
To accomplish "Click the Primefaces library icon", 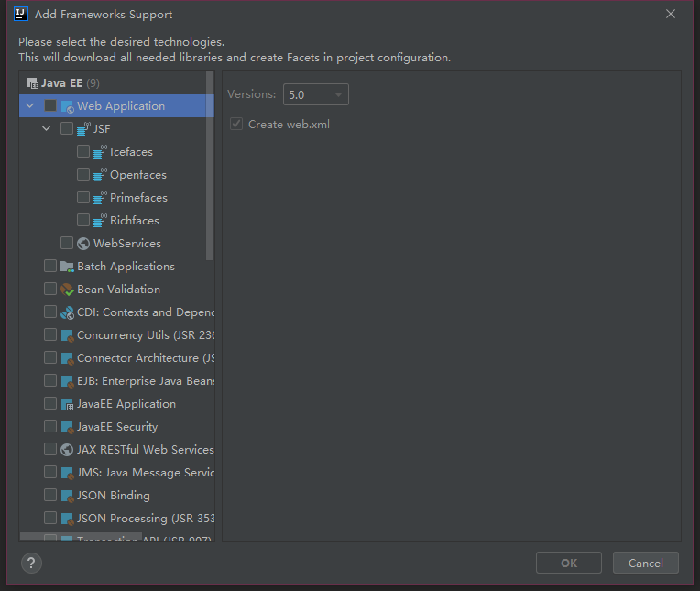I will [x=100, y=198].
